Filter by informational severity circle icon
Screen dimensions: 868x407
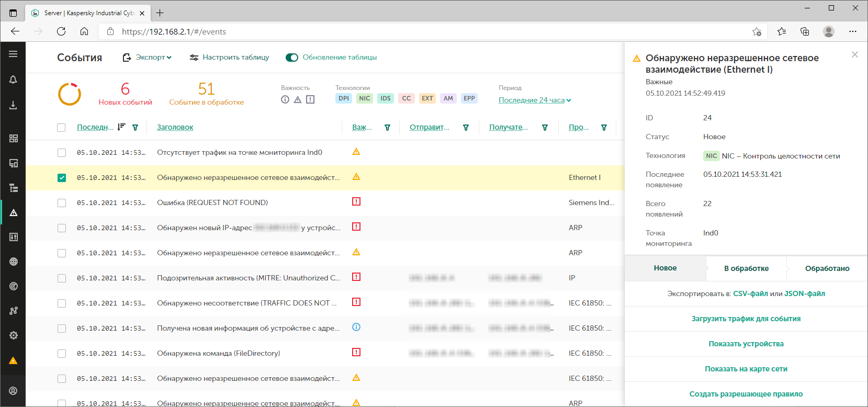tap(285, 99)
